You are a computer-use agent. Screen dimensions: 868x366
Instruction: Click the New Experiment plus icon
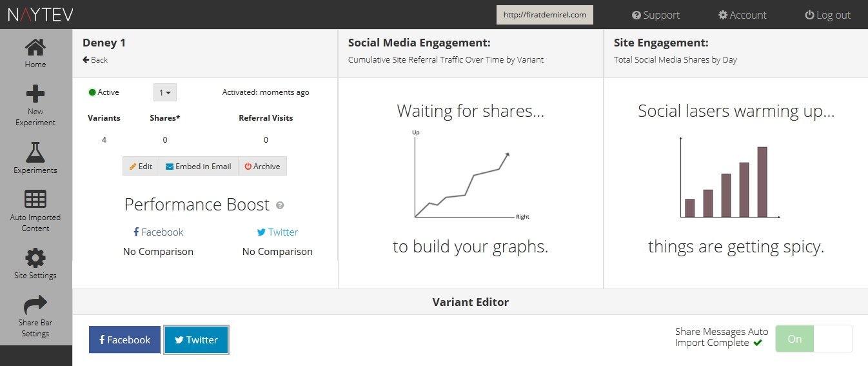tap(35, 95)
